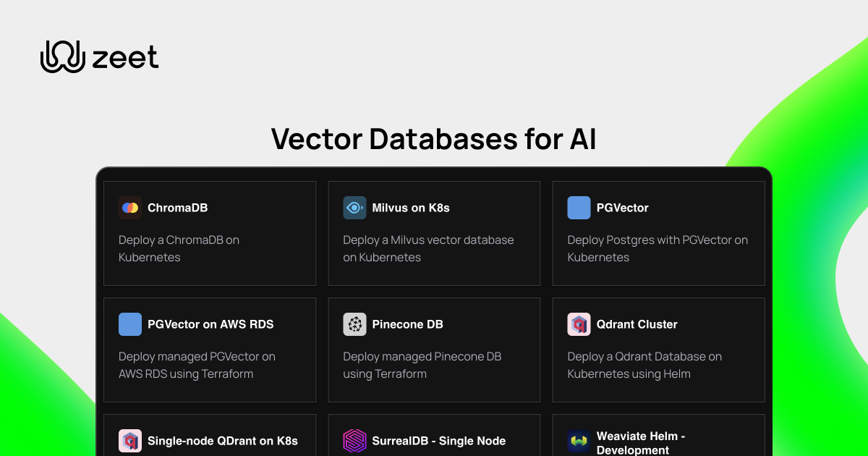Click the SurrealDB purple hexagon icon
The image size is (868, 456).
click(x=354, y=441)
